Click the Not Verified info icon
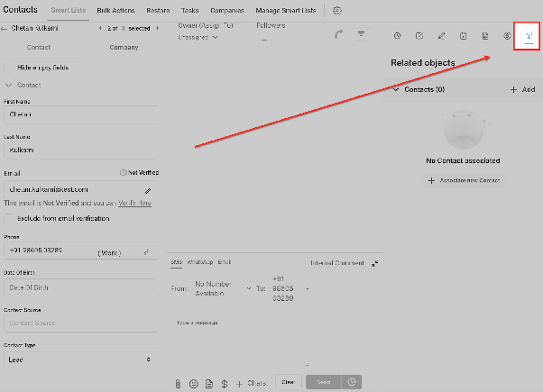The image size is (543, 392). (123, 172)
